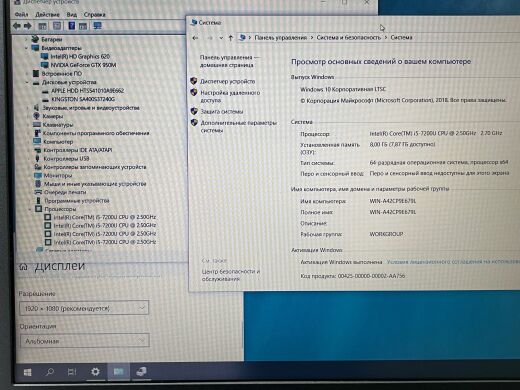Click the shield icon beside Защита системы
This screenshot has width=520, height=390.
coord(194,111)
